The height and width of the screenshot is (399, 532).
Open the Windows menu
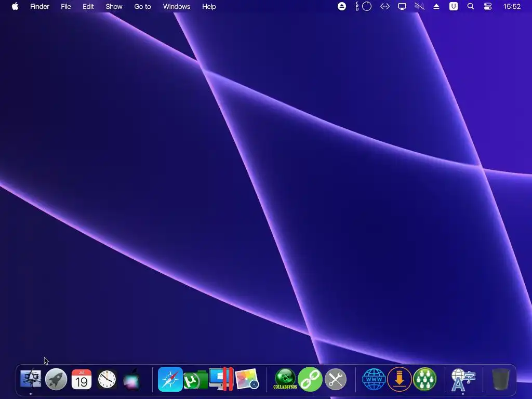177,6
